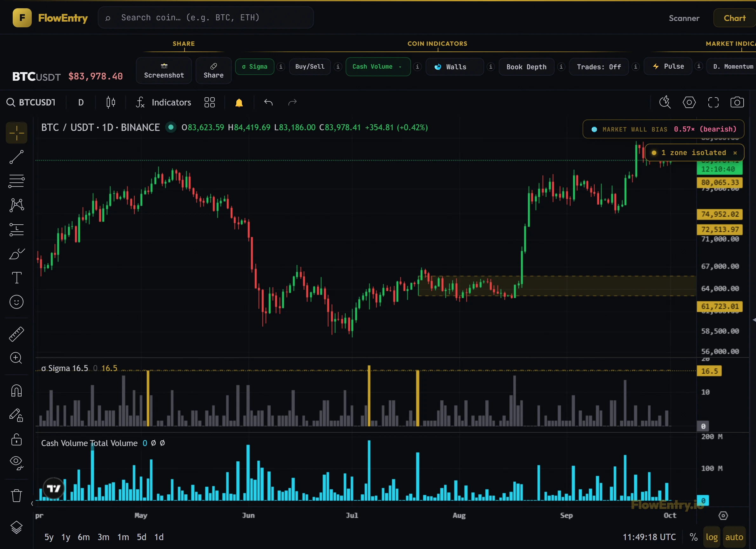Open the layout grid selector

209,102
